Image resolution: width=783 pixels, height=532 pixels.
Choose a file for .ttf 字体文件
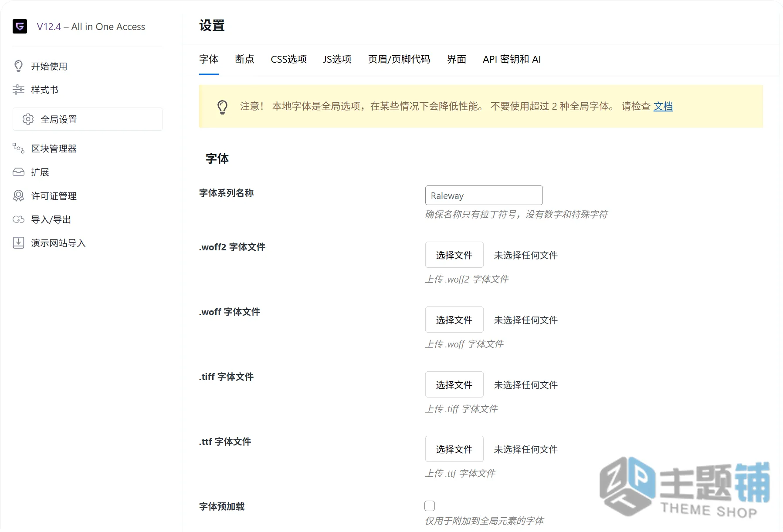point(454,449)
